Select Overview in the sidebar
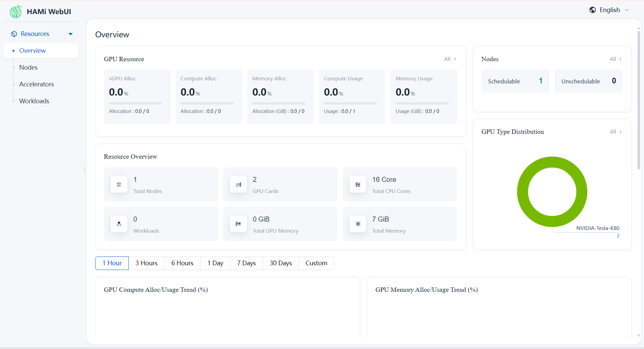The image size is (644, 349). click(41, 51)
